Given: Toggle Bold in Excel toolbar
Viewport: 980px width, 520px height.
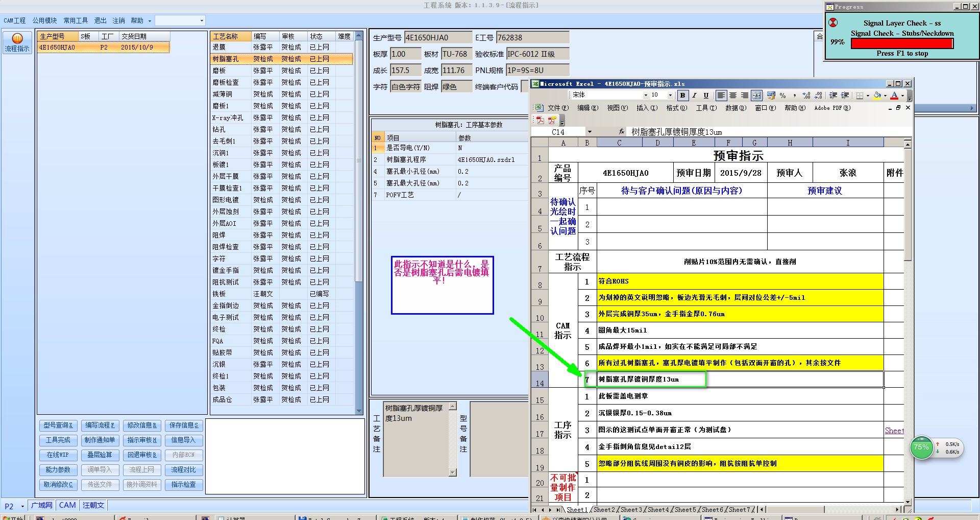Looking at the screenshot, I should [x=682, y=96].
